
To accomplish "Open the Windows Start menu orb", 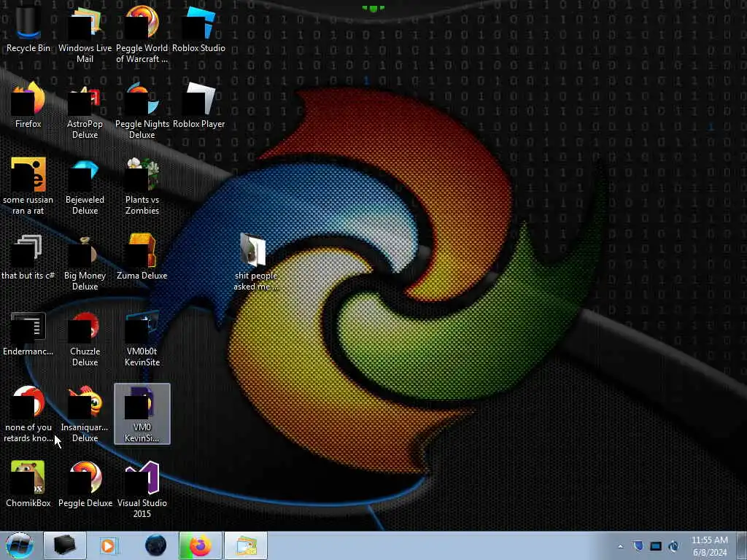I will tap(20, 545).
